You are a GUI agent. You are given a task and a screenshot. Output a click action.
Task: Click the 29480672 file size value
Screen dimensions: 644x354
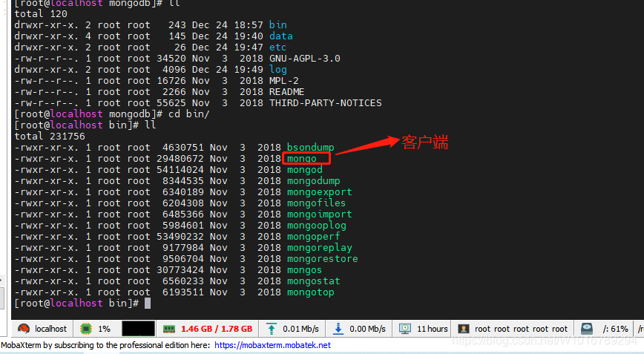(180, 159)
